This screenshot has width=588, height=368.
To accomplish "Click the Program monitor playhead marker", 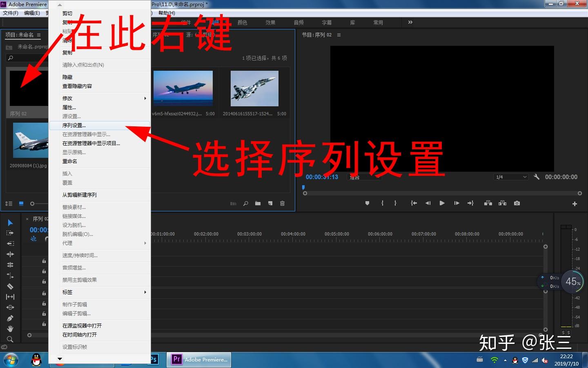I will (303, 187).
